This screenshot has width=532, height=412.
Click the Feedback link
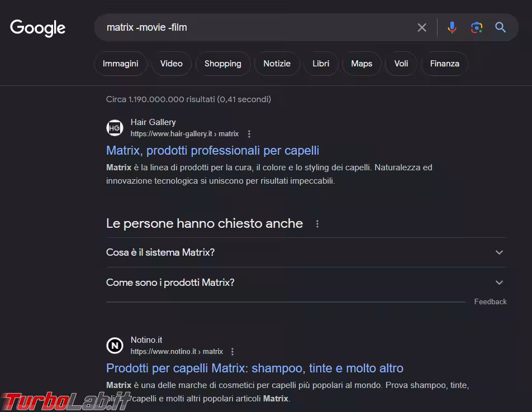[490, 301]
